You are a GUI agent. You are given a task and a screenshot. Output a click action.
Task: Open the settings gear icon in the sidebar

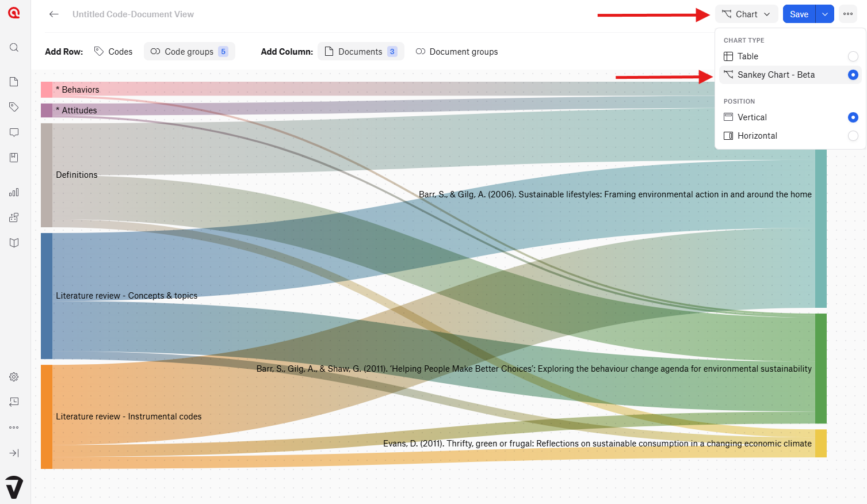(14, 377)
